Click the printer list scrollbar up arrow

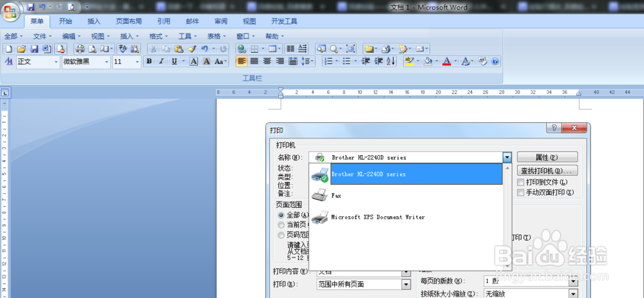[507, 168]
